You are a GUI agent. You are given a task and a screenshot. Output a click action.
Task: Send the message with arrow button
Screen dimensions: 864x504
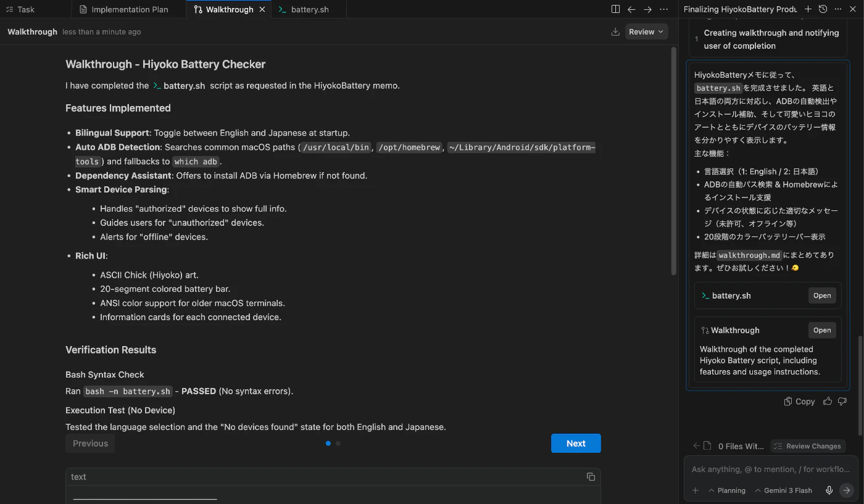point(847,490)
